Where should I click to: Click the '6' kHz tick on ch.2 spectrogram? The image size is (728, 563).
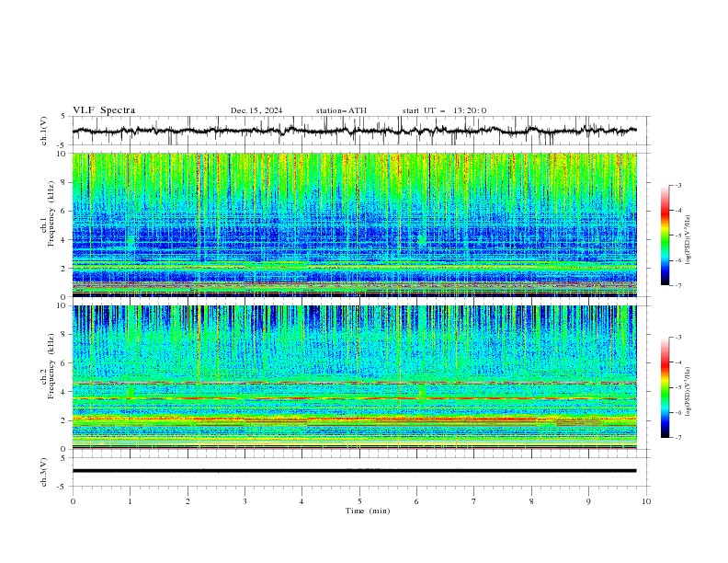coord(64,363)
